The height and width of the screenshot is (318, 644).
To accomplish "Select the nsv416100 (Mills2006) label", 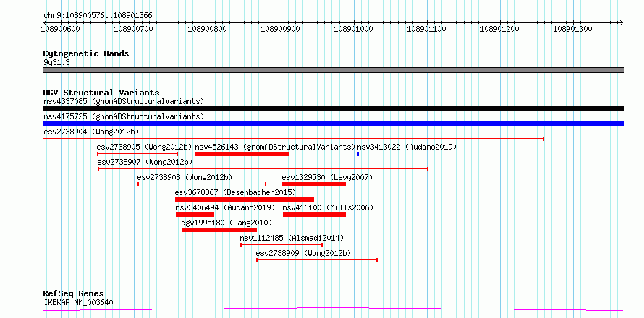I will 328,207.
